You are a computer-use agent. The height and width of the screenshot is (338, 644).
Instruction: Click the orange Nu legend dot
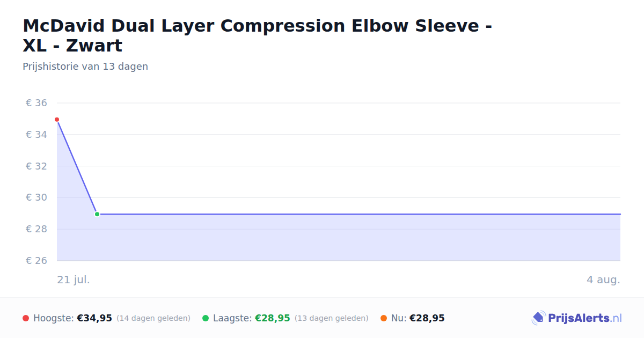pos(384,318)
